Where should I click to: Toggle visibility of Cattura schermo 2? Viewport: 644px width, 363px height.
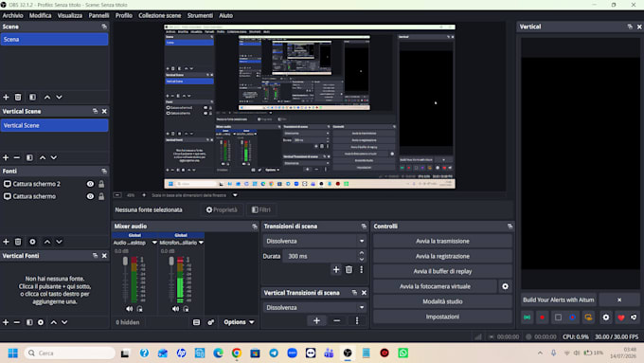pyautogui.click(x=90, y=184)
